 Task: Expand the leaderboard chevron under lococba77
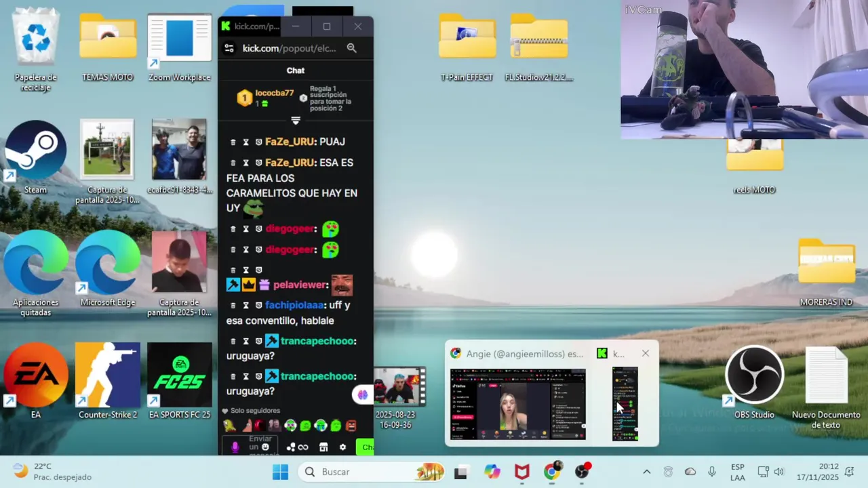pyautogui.click(x=296, y=120)
